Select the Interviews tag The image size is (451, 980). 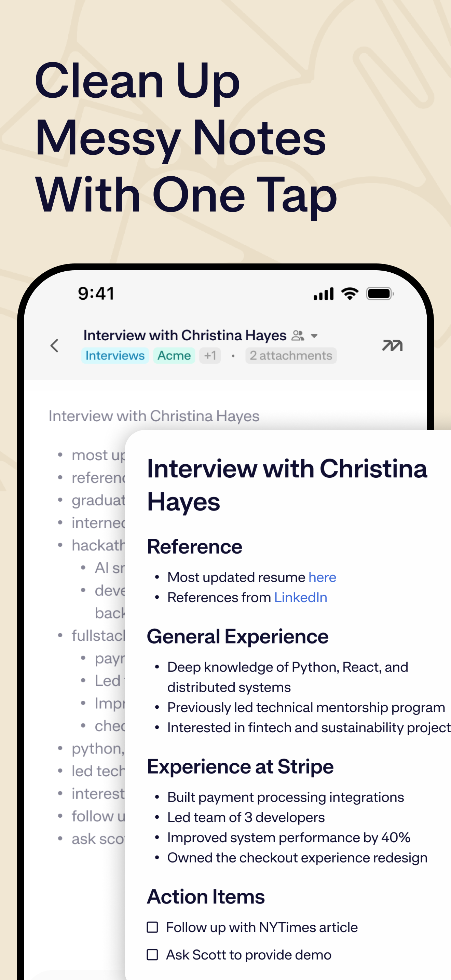point(115,355)
